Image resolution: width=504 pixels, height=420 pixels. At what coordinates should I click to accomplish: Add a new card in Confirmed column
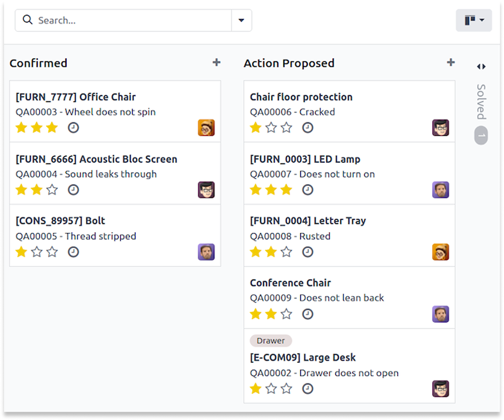pos(217,62)
